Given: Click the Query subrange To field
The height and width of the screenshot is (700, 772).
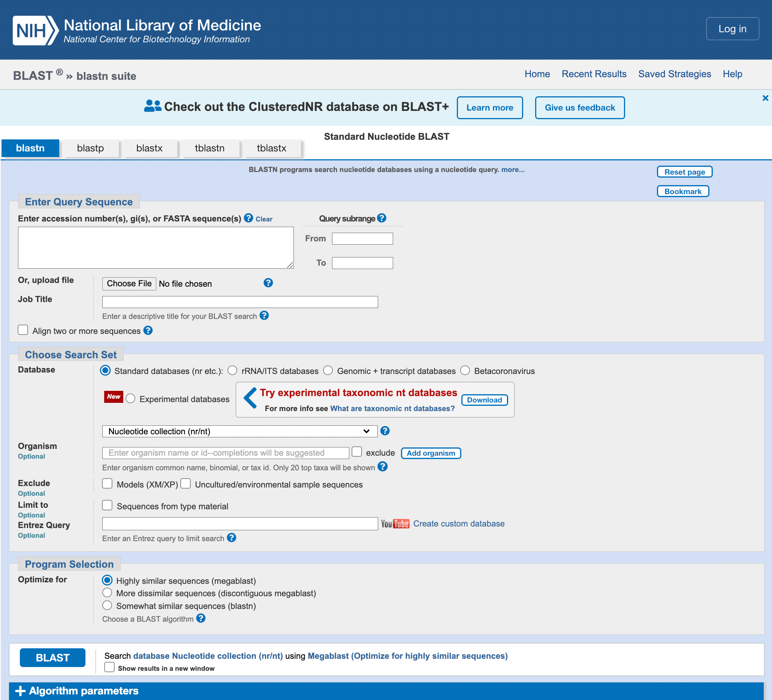Looking at the screenshot, I should (362, 263).
